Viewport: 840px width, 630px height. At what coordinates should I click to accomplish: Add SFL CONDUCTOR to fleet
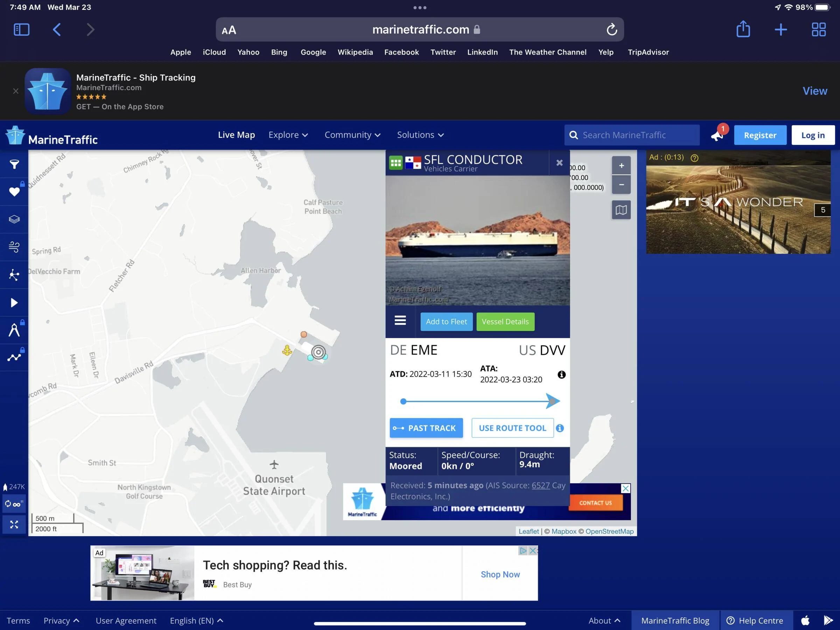(x=446, y=322)
